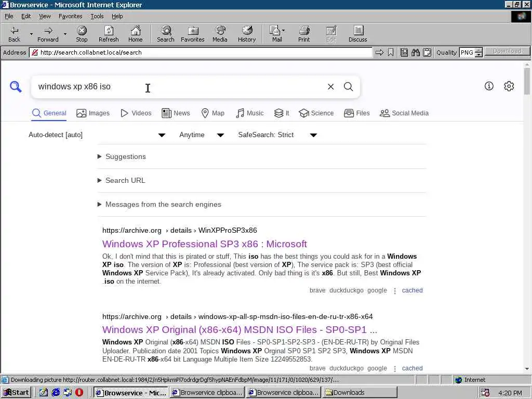Viewport: 532px width, 399px height.
Task: Open the Media toolbar pane
Action: click(x=220, y=34)
